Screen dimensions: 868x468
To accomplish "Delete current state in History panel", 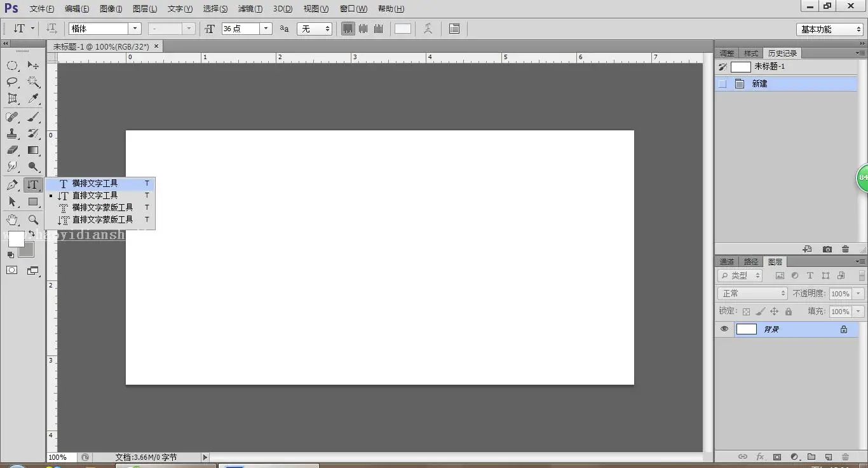I will (x=845, y=249).
